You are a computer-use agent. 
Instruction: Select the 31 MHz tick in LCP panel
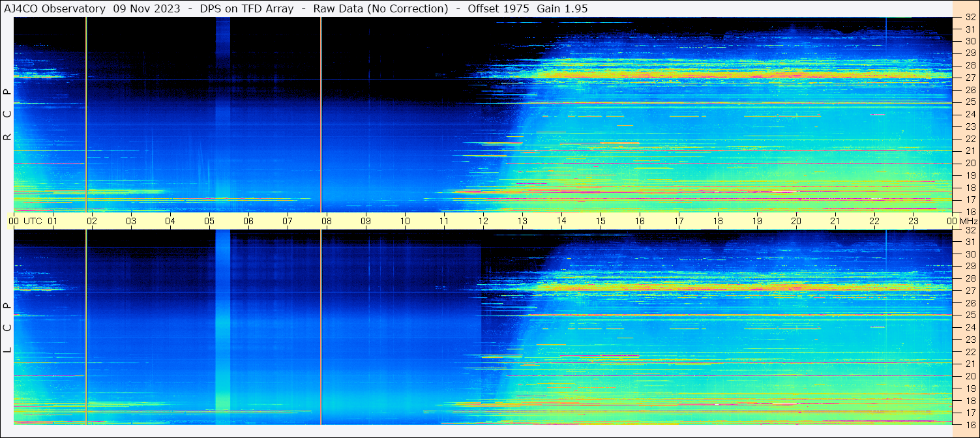pyautogui.click(x=970, y=242)
